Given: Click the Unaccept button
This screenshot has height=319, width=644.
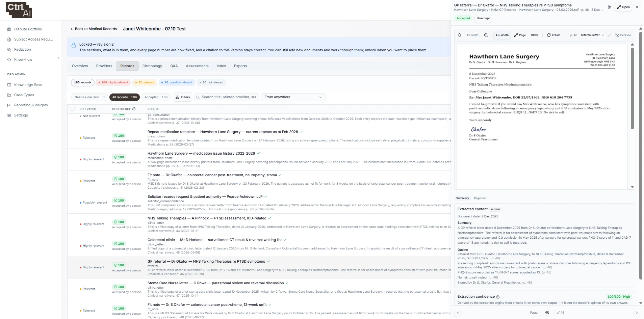Looking at the screenshot, I should coord(483,19).
